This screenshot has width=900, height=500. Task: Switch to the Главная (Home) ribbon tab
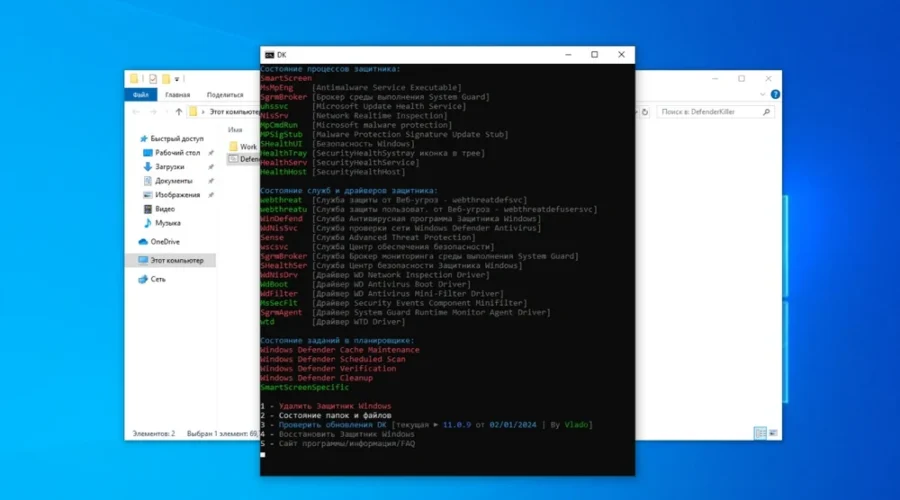point(178,95)
